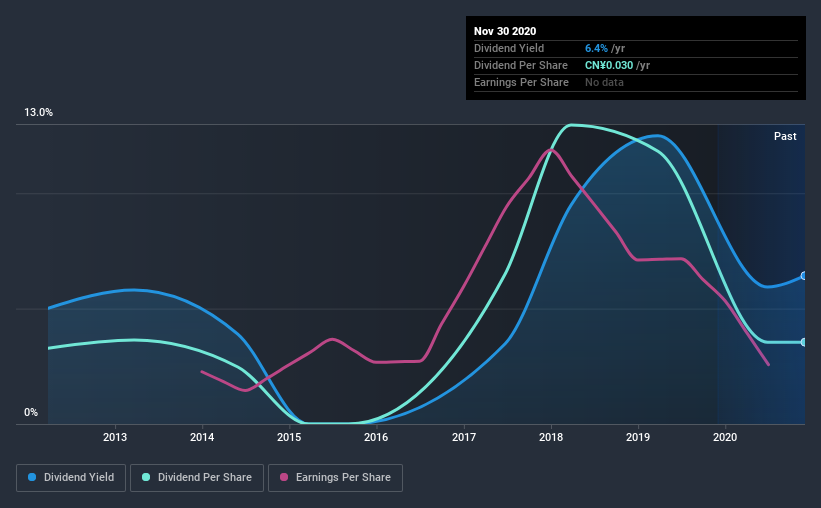This screenshot has height=508, width=821.
Task: Click the 2020 x-axis label
Action: [725, 437]
